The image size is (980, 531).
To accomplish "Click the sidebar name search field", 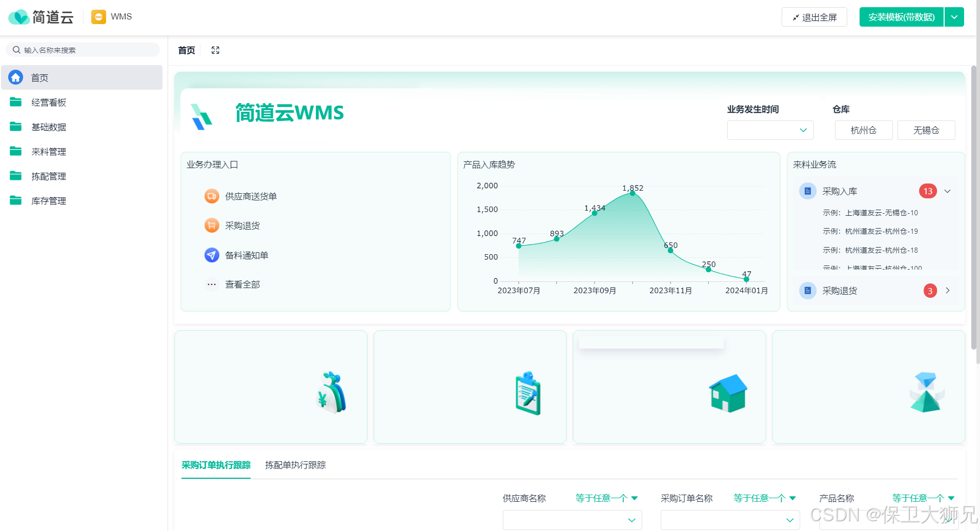I will point(83,50).
